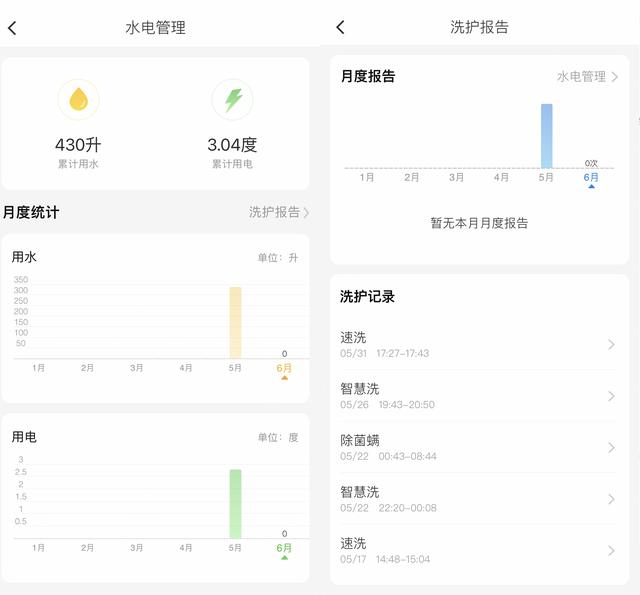
Task: Select 6月 on the 用水 chart axis
Action: (284, 368)
